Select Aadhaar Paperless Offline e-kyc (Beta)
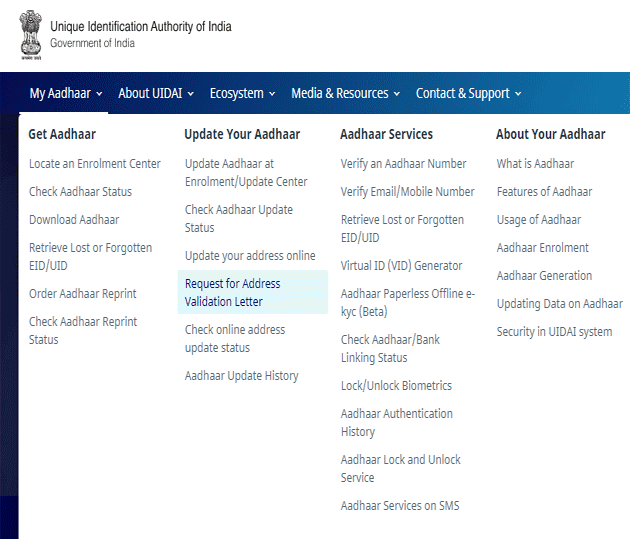The image size is (630, 539). [x=408, y=303]
